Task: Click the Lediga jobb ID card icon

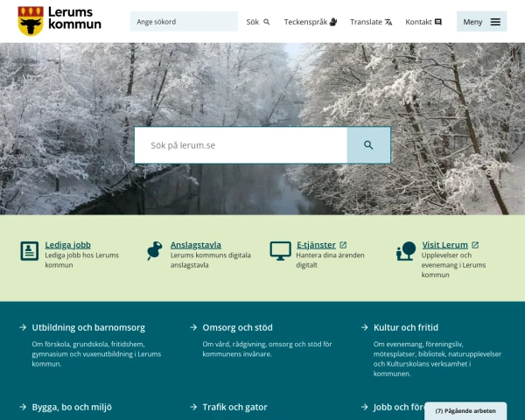Action: 30,251
